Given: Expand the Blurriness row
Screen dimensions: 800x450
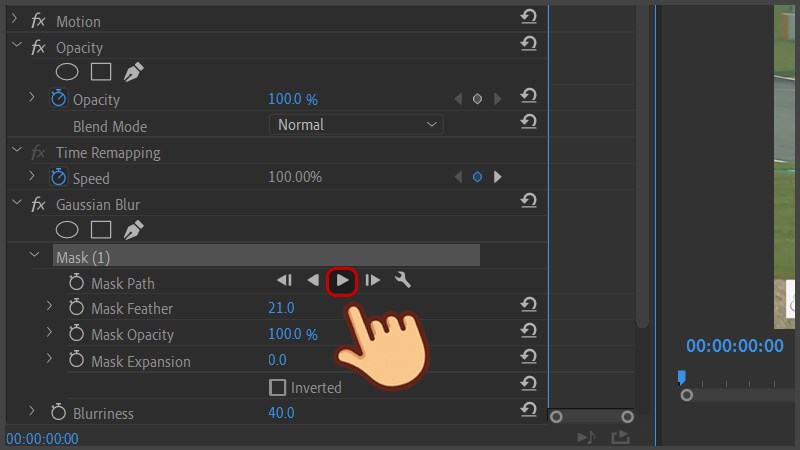Looking at the screenshot, I should click(x=32, y=411).
